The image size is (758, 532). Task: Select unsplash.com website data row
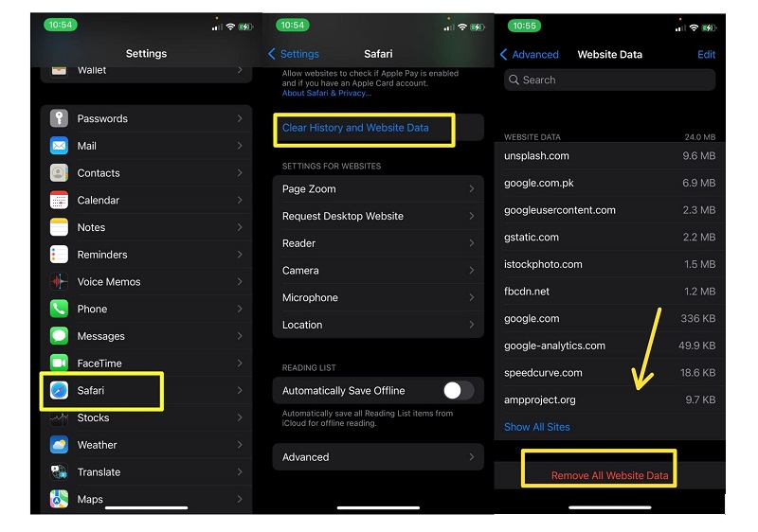[x=609, y=155]
